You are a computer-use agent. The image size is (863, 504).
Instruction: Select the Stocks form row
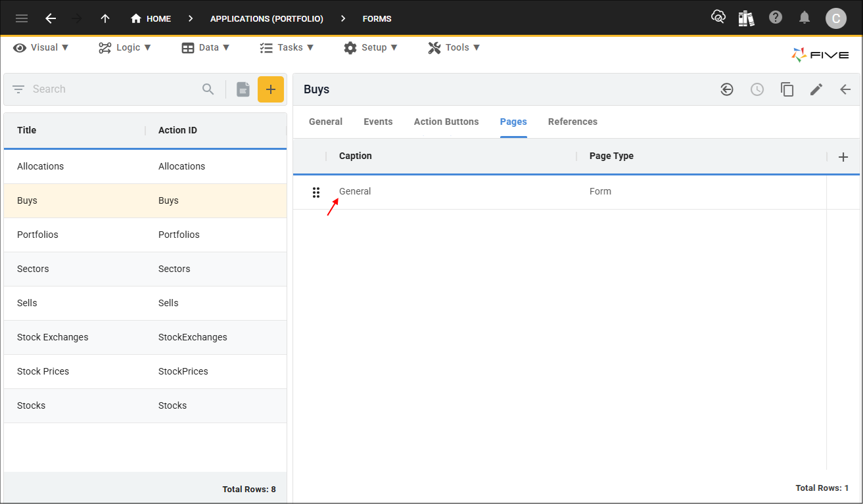point(145,405)
